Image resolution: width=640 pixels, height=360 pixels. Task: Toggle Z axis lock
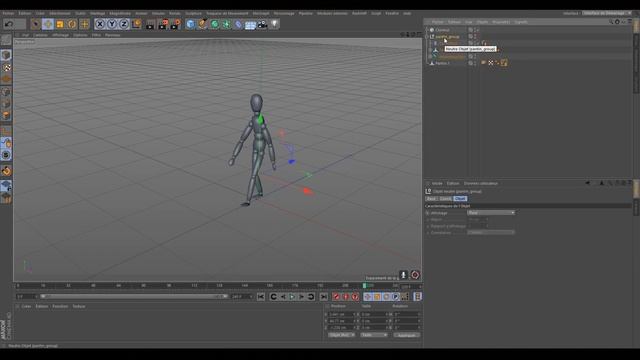point(124,24)
